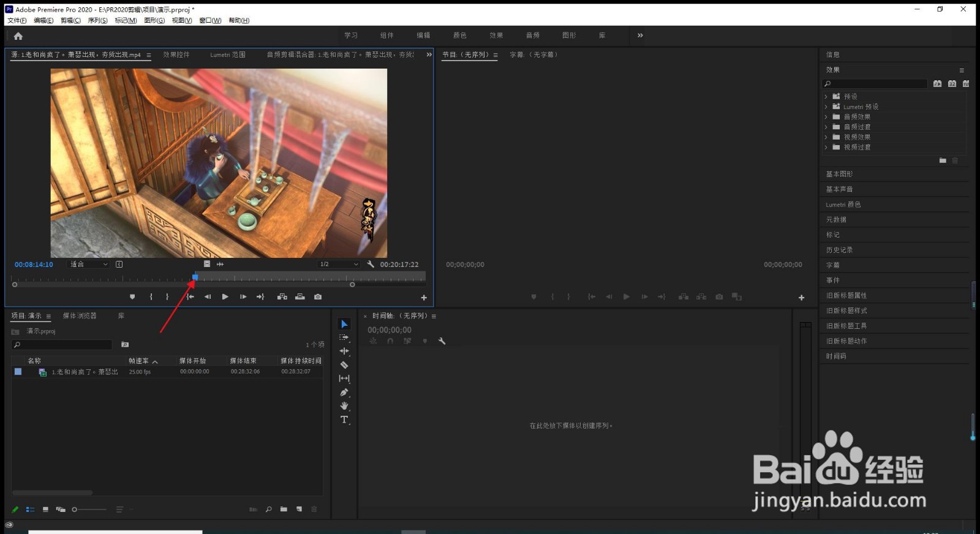Click the Insert edit button
The height and width of the screenshot is (534, 980).
(x=282, y=297)
